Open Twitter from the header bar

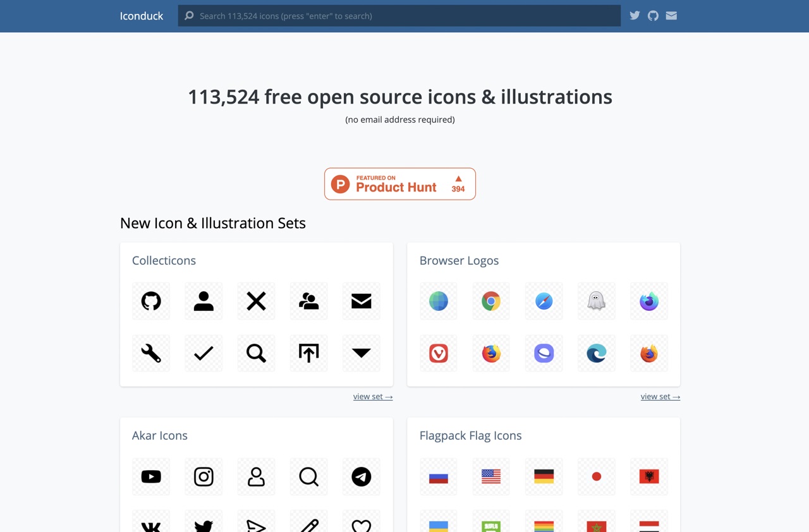tap(635, 16)
